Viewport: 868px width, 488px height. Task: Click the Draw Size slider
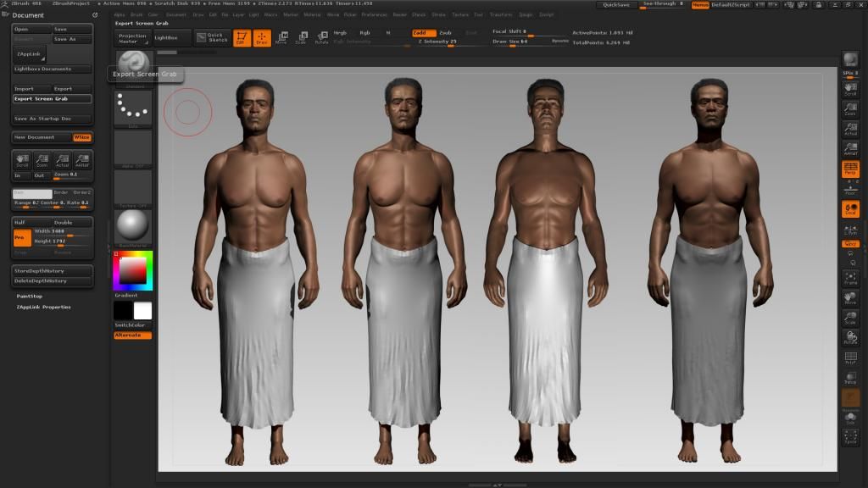tap(531, 42)
